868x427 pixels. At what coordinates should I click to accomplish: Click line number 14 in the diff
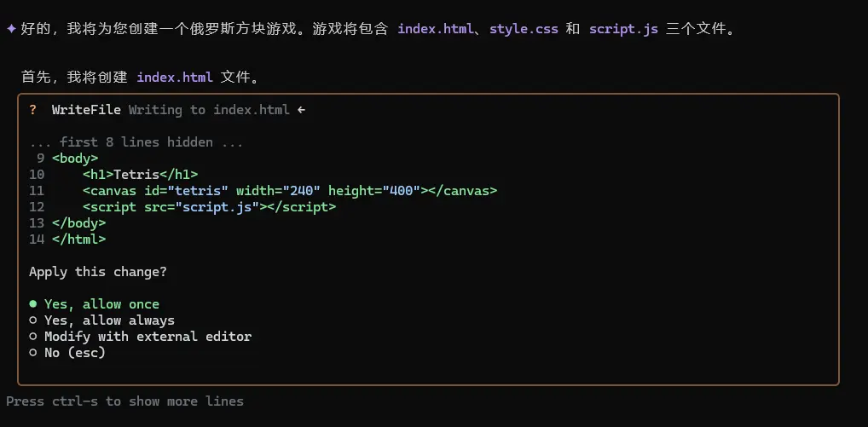[x=37, y=239]
